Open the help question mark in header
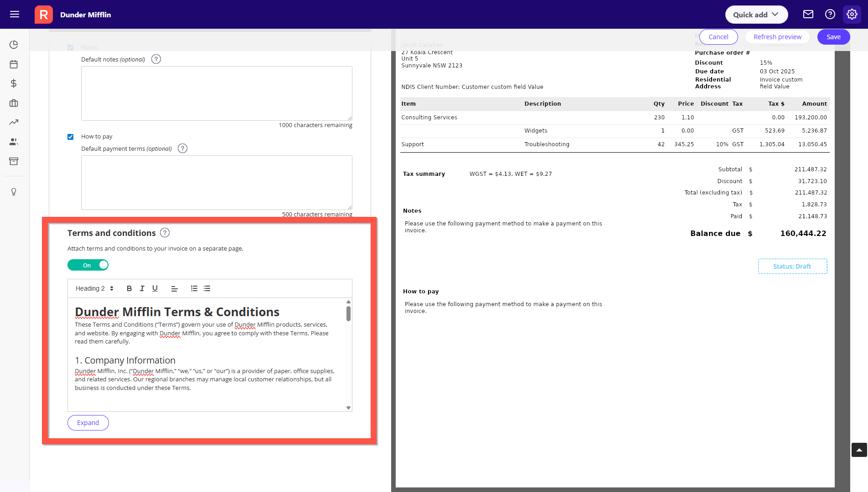The height and width of the screenshot is (492, 868). pyautogui.click(x=830, y=14)
